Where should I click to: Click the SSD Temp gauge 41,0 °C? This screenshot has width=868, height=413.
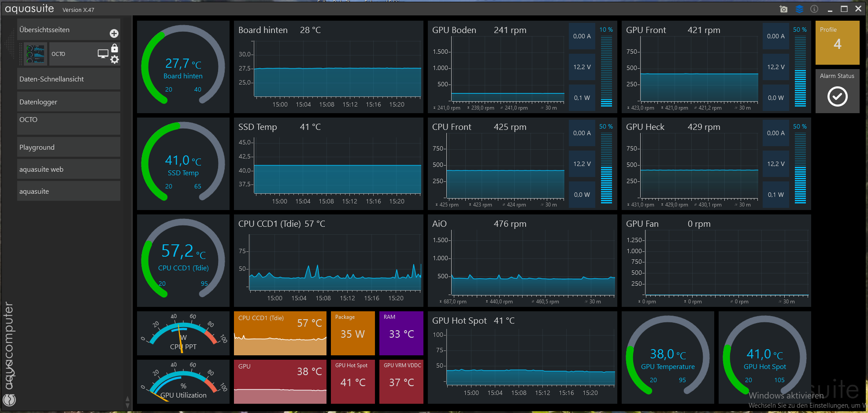tap(183, 164)
